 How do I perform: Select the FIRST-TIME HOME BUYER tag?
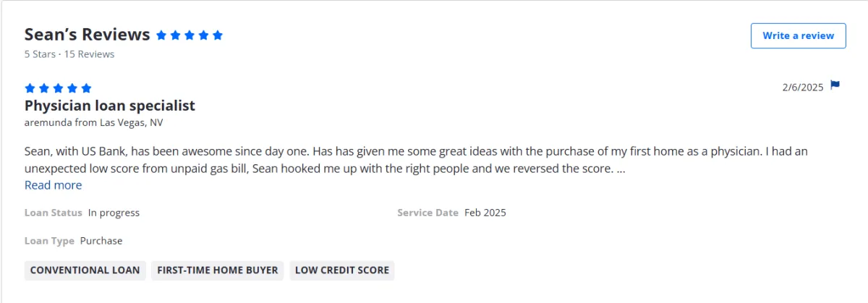coord(218,270)
